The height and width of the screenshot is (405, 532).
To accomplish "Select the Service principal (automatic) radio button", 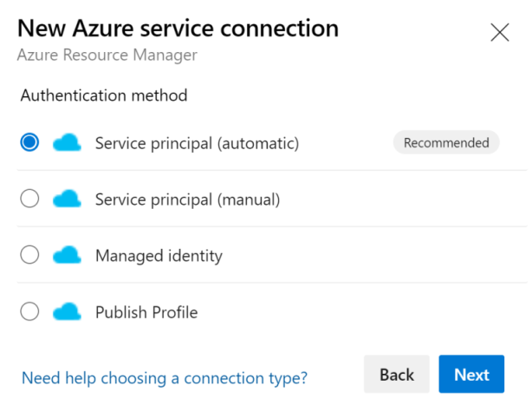I will [x=29, y=142].
